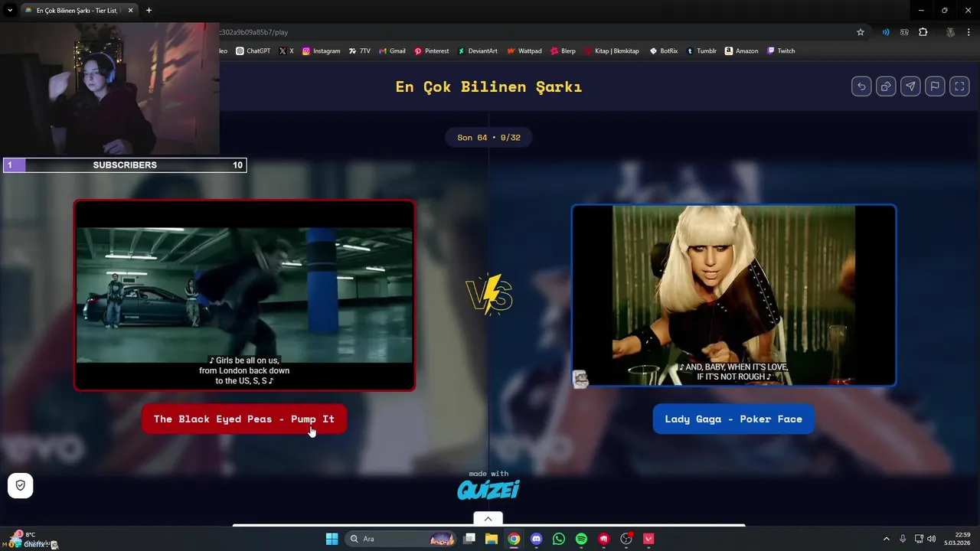Open the Amazon bookmark
Image resolution: width=980 pixels, height=551 pixels.
[742, 51]
